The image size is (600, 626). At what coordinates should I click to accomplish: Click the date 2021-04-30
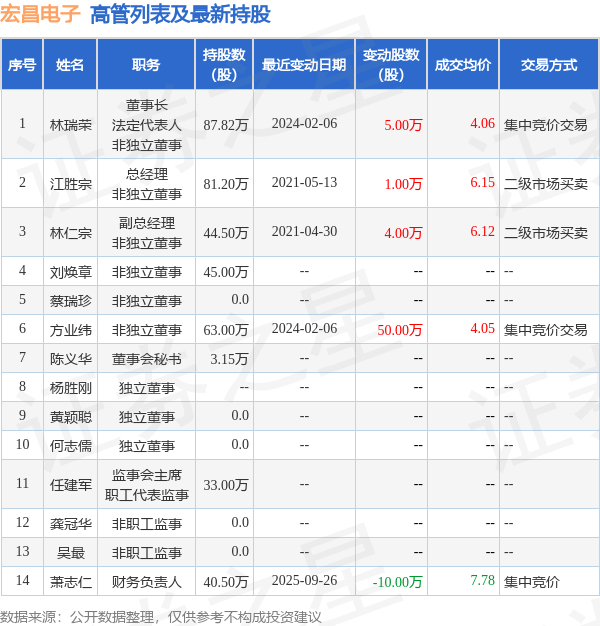tap(304, 231)
